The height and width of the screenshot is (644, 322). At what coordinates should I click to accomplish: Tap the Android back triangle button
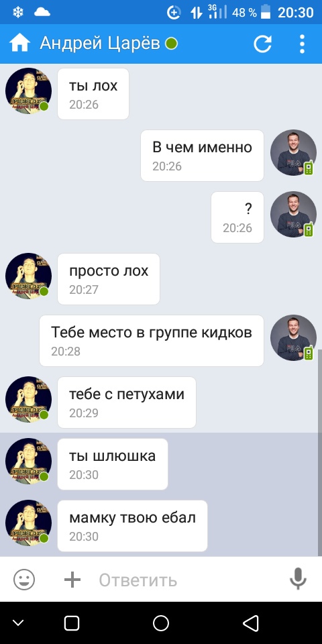[250, 623]
